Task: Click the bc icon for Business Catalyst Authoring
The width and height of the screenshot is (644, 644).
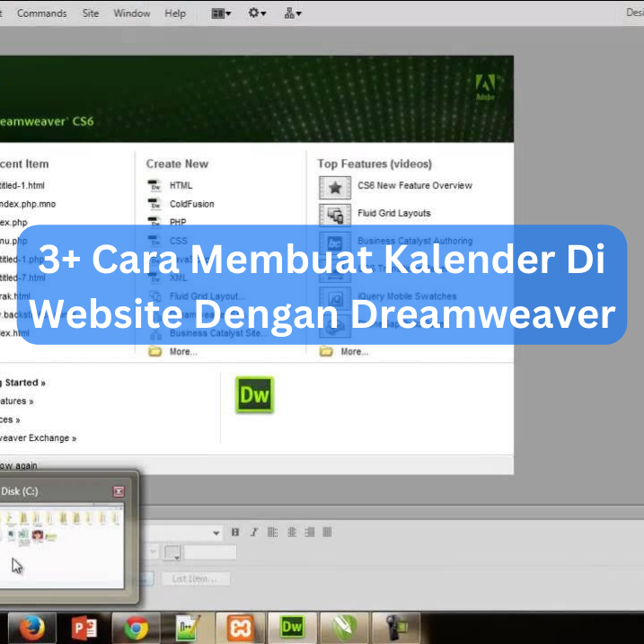Action: [x=335, y=243]
